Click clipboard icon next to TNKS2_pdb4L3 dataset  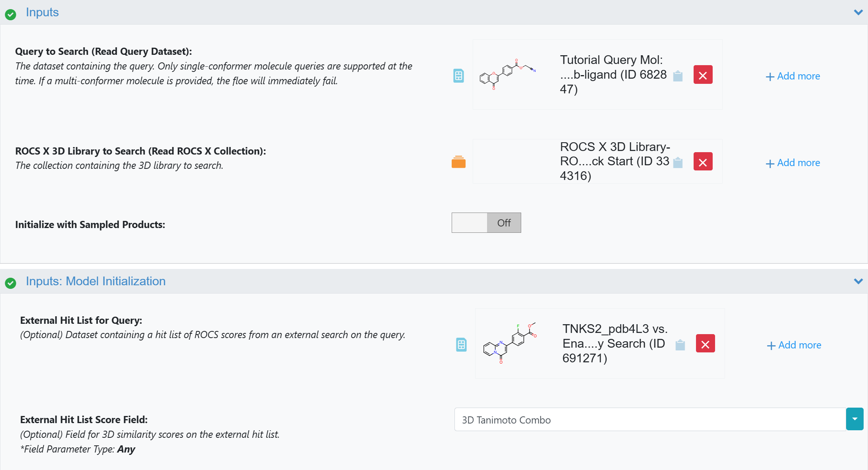pos(680,345)
